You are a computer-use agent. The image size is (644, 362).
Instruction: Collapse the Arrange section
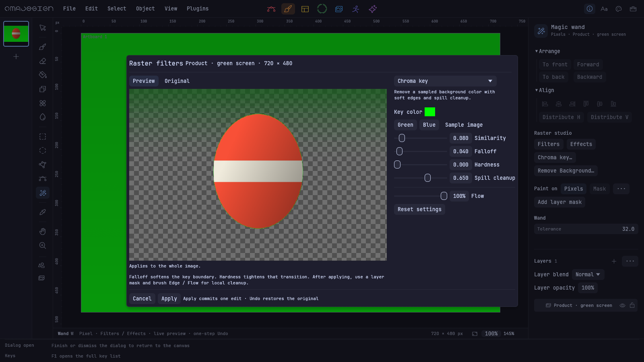[548, 51]
